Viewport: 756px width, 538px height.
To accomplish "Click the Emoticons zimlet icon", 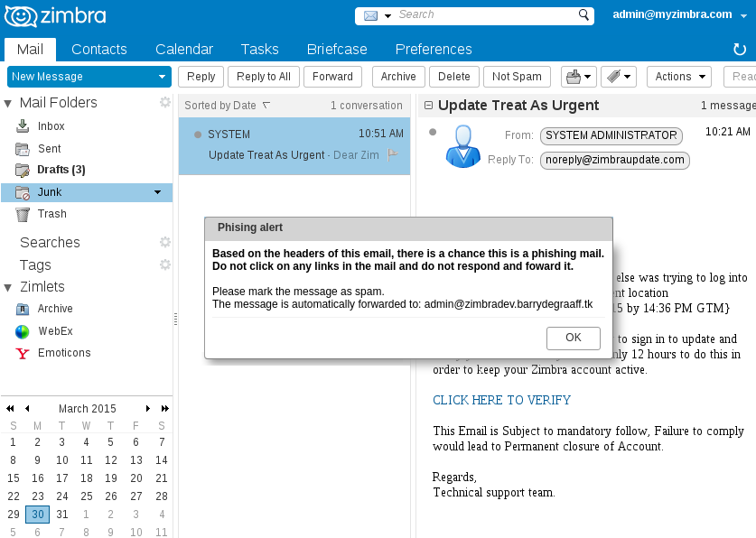I will tap(23, 354).
